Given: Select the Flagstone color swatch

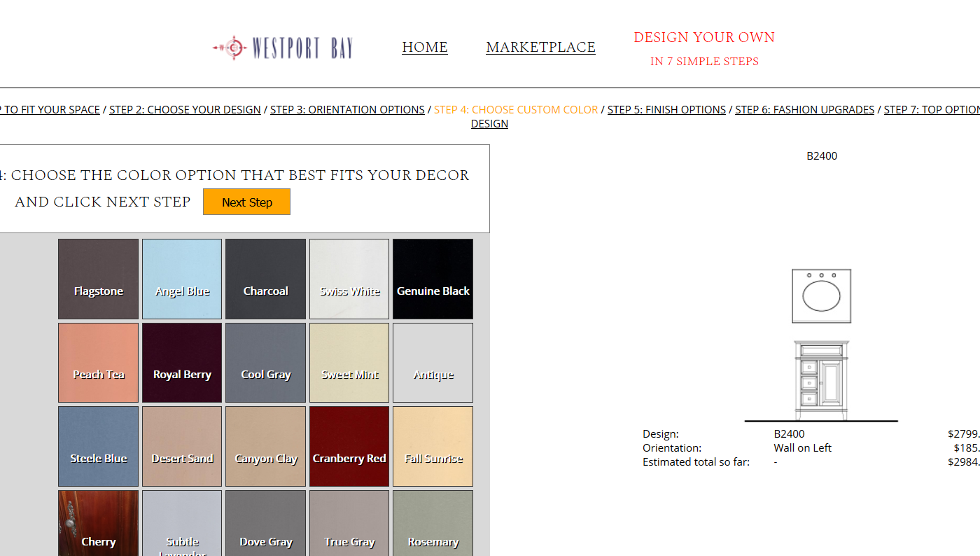Looking at the screenshot, I should 98,279.
